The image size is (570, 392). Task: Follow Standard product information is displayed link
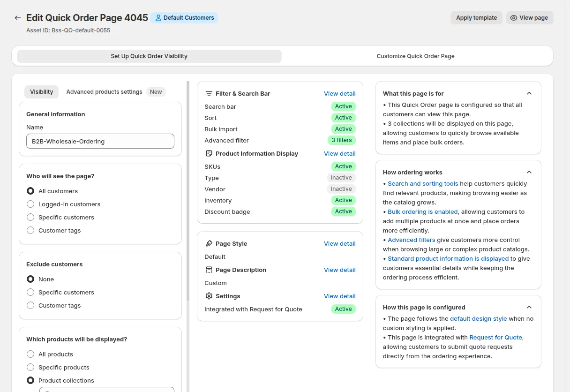click(448, 258)
